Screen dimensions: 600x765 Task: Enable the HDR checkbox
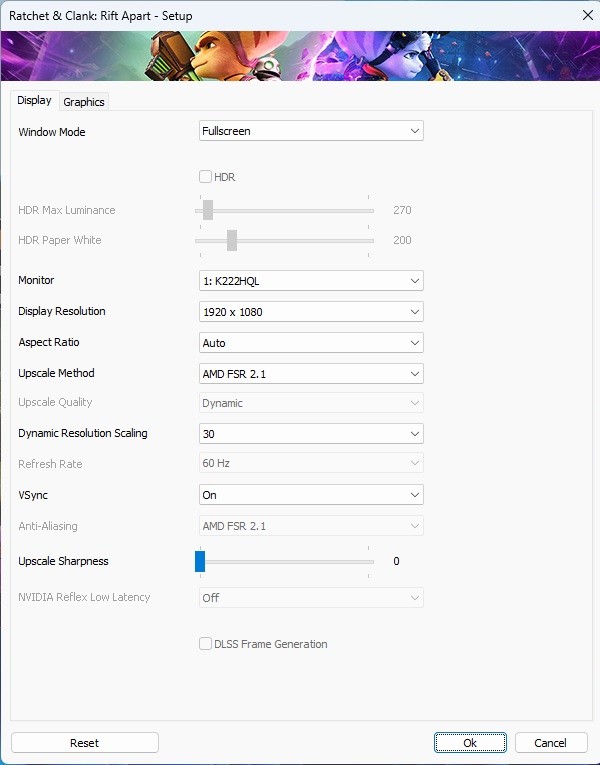[205, 177]
